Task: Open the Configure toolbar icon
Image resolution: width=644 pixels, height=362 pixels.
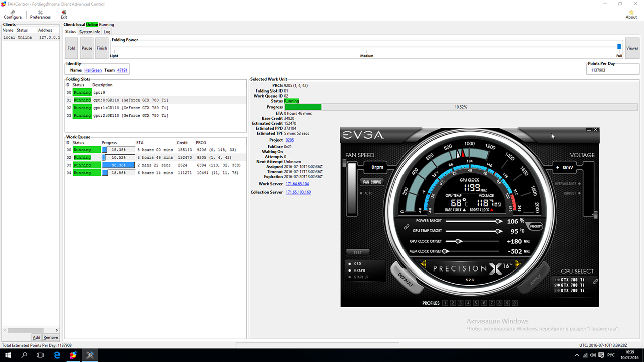Action: point(13,14)
